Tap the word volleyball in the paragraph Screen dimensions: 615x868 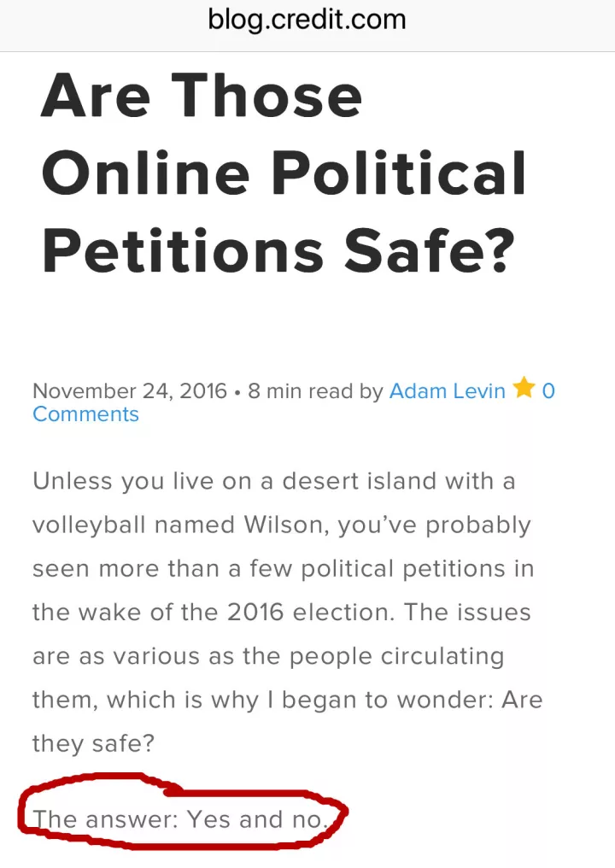[x=89, y=526]
